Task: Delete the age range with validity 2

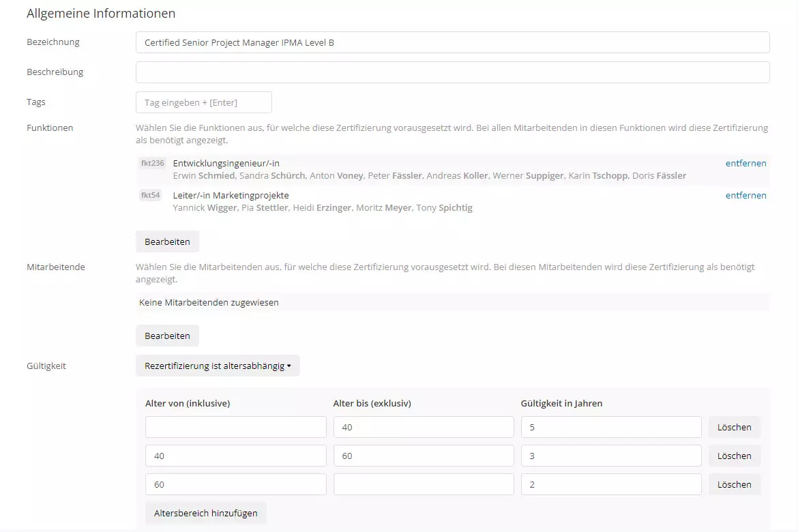Action: pos(734,485)
